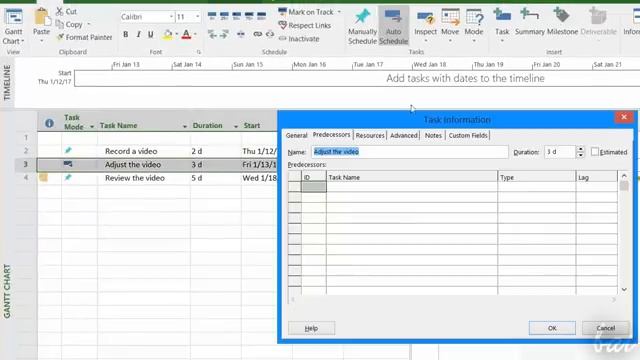Open Duration column filter dropdown

236,127
